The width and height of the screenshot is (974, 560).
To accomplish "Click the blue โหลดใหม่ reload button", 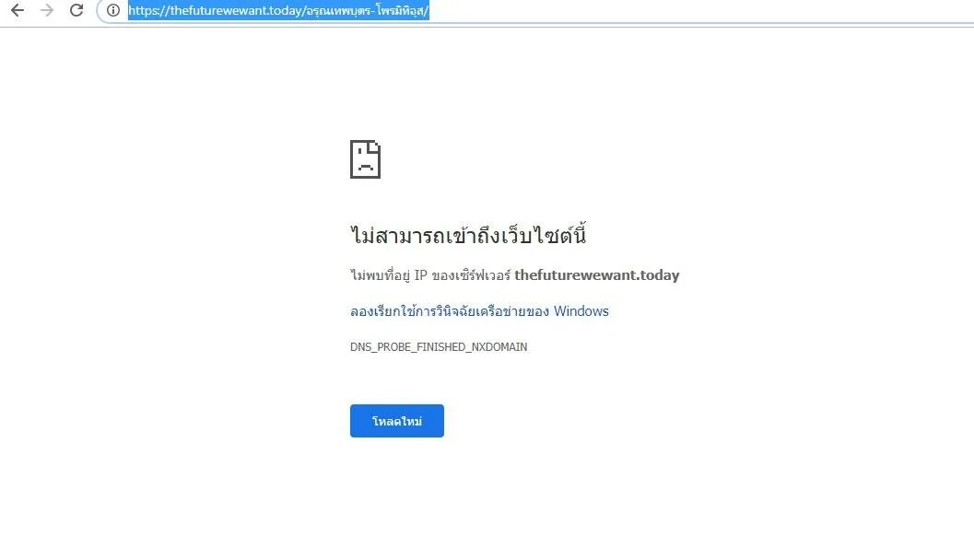I will coord(397,421).
